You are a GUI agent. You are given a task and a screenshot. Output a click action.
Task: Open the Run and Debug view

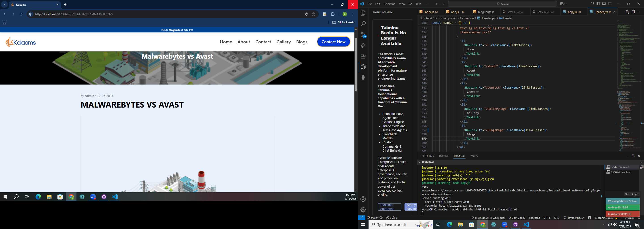pyautogui.click(x=363, y=45)
